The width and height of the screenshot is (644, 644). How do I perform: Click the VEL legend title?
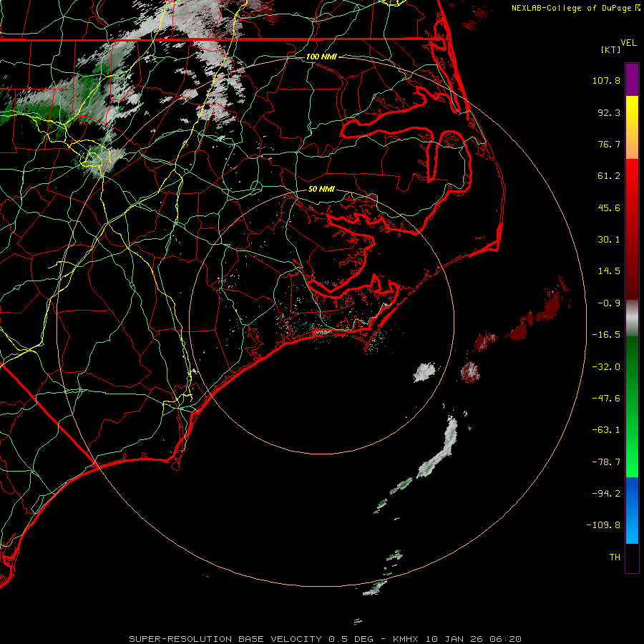pyautogui.click(x=628, y=43)
